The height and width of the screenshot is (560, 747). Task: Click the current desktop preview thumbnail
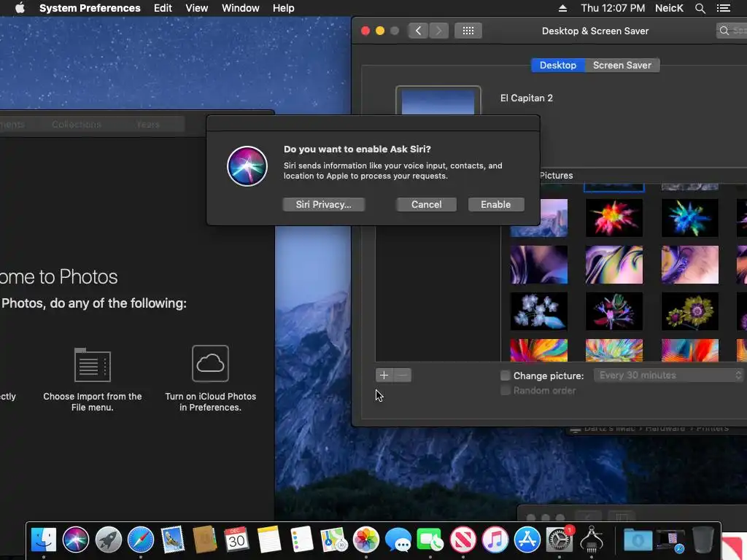point(438,101)
